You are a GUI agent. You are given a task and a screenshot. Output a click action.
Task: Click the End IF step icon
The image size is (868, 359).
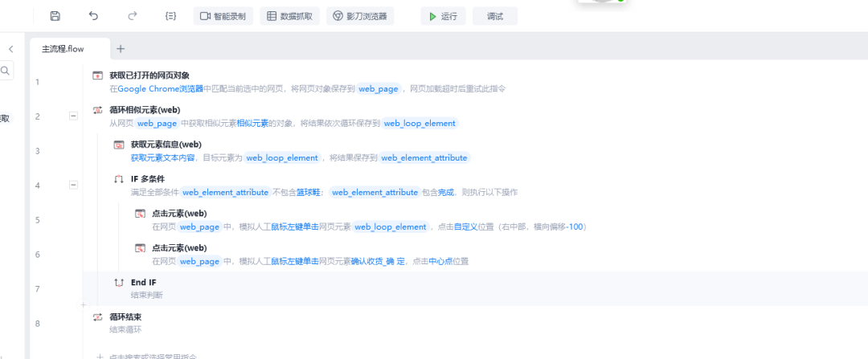tap(119, 283)
